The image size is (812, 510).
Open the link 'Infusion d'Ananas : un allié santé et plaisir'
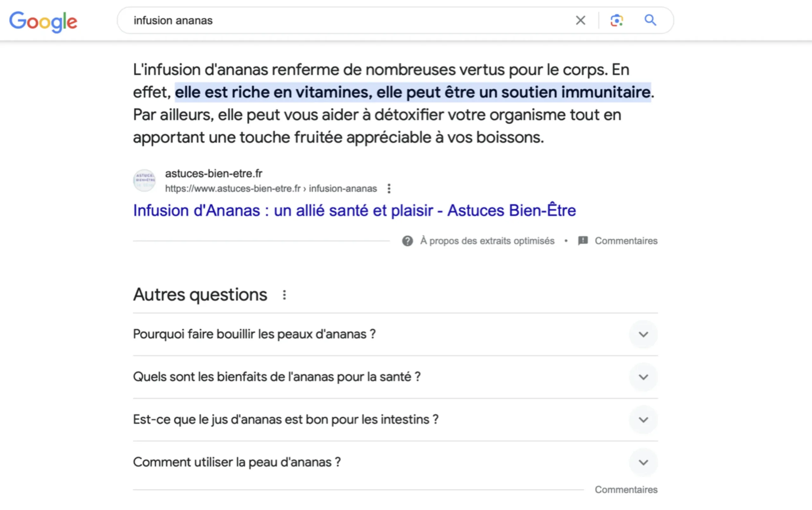tap(354, 210)
